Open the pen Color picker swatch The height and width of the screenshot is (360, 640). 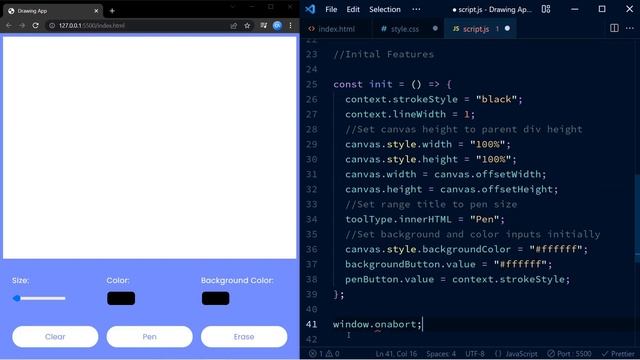[x=121, y=298]
